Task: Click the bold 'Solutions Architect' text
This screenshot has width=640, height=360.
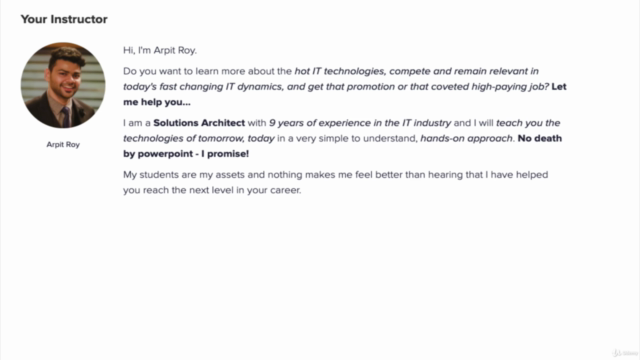Action: (x=199, y=123)
